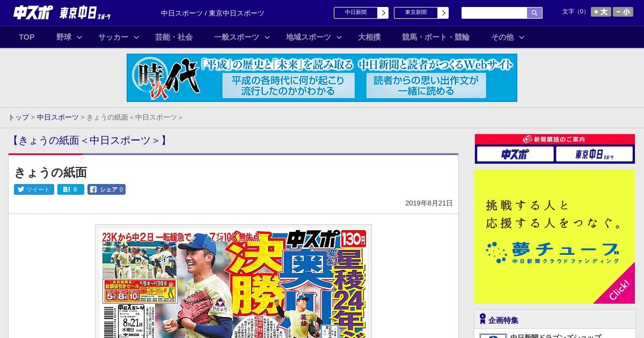Click the 東京中日スポーツ subscription button in sidebar
644x338 pixels.
[594, 155]
